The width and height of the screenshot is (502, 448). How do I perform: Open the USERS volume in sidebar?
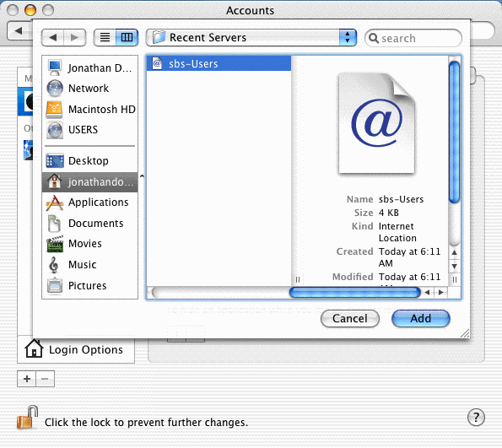point(89,130)
